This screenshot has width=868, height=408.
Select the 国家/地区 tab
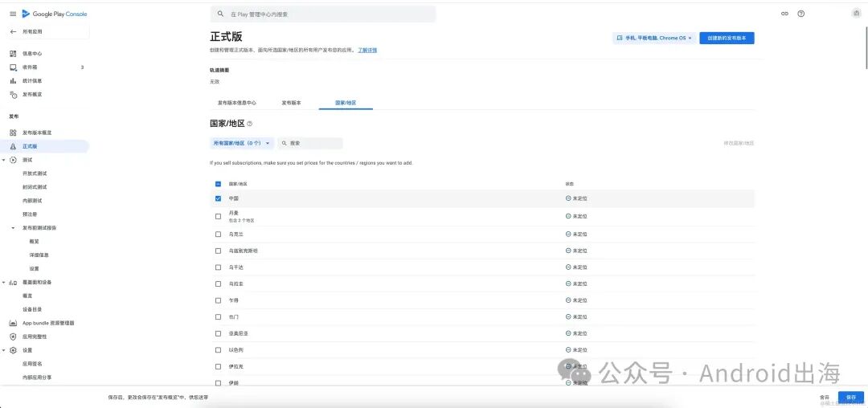346,103
